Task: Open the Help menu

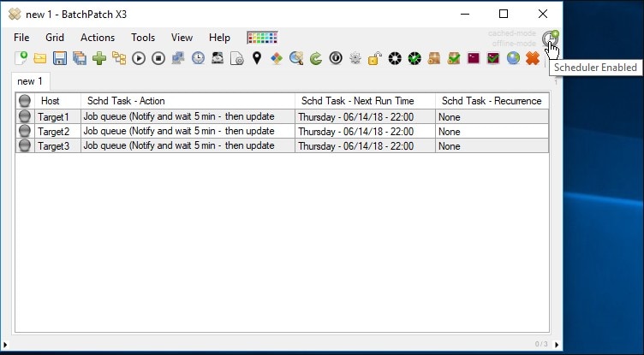Action: click(x=219, y=38)
